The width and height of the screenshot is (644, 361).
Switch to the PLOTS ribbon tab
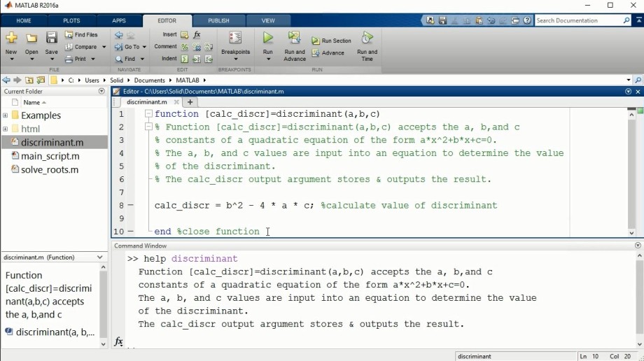tap(71, 20)
